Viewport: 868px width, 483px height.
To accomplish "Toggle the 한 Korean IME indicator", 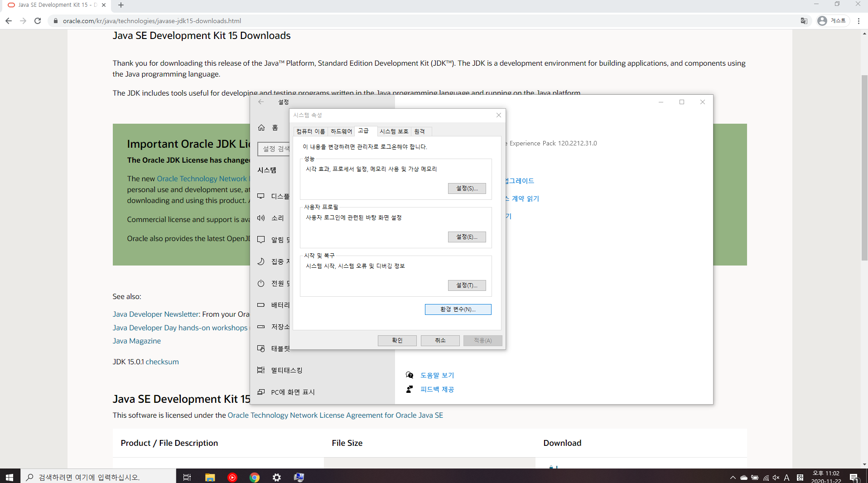I will pos(800,478).
